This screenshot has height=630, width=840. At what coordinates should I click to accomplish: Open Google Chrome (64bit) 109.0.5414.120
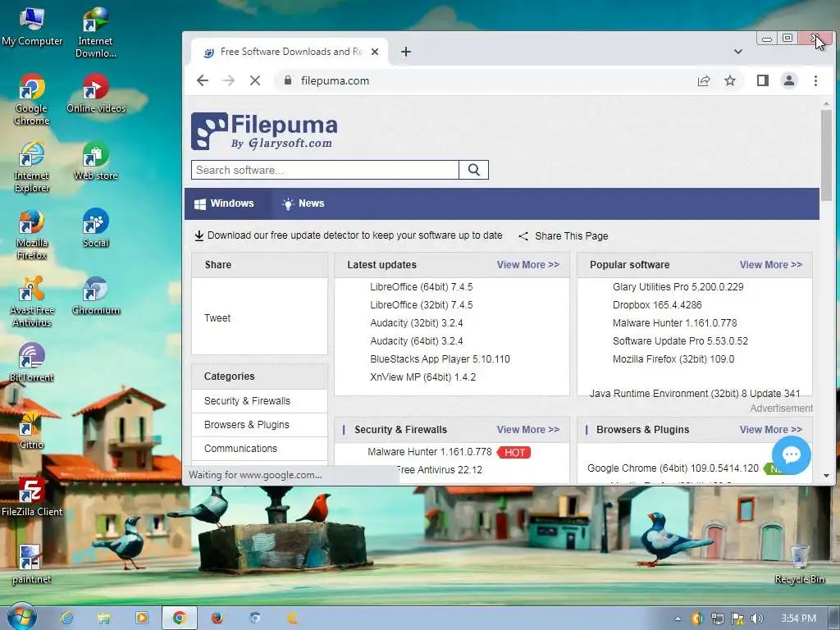coord(673,468)
